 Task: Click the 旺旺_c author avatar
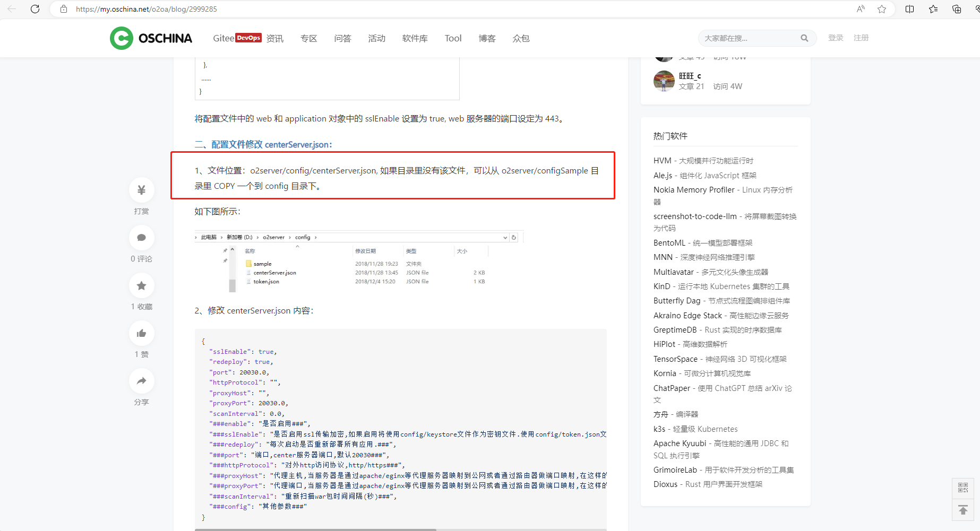[x=664, y=81]
